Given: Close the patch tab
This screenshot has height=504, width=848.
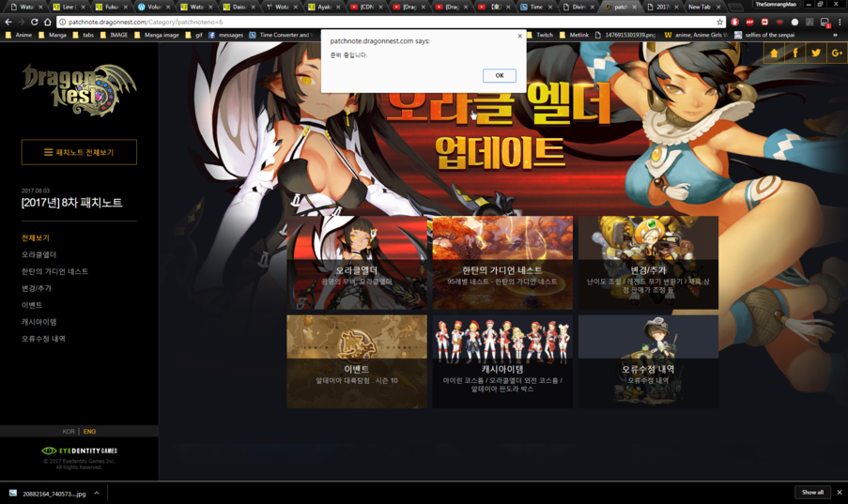Looking at the screenshot, I should 633,7.
